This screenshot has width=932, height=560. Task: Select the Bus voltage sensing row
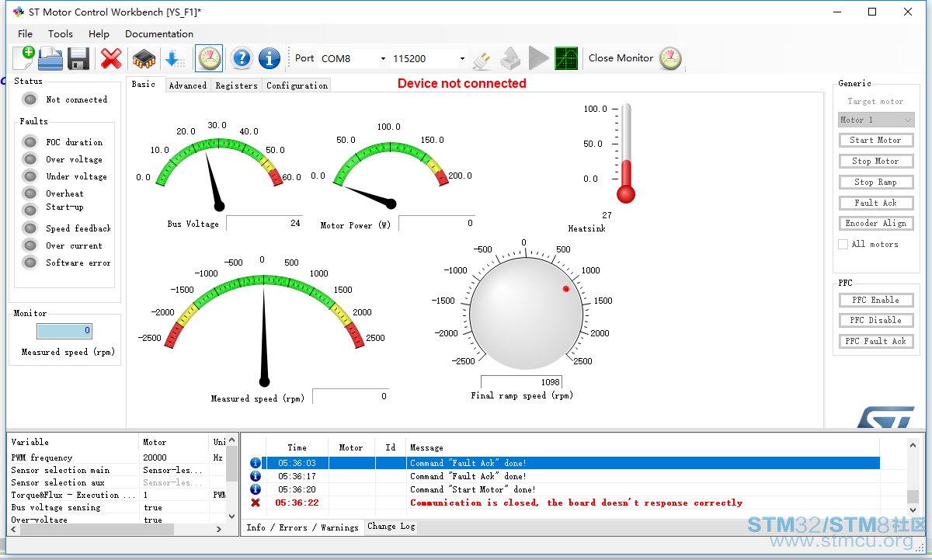[116, 507]
